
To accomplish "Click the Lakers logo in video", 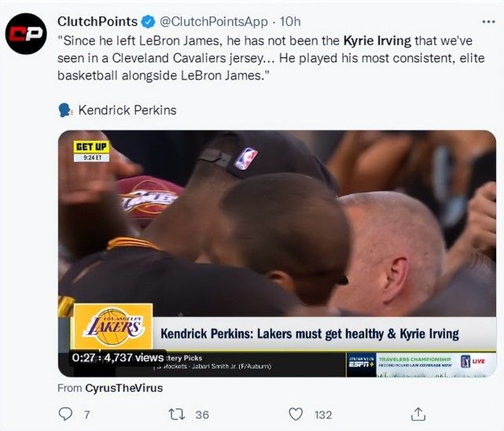I will point(112,326).
